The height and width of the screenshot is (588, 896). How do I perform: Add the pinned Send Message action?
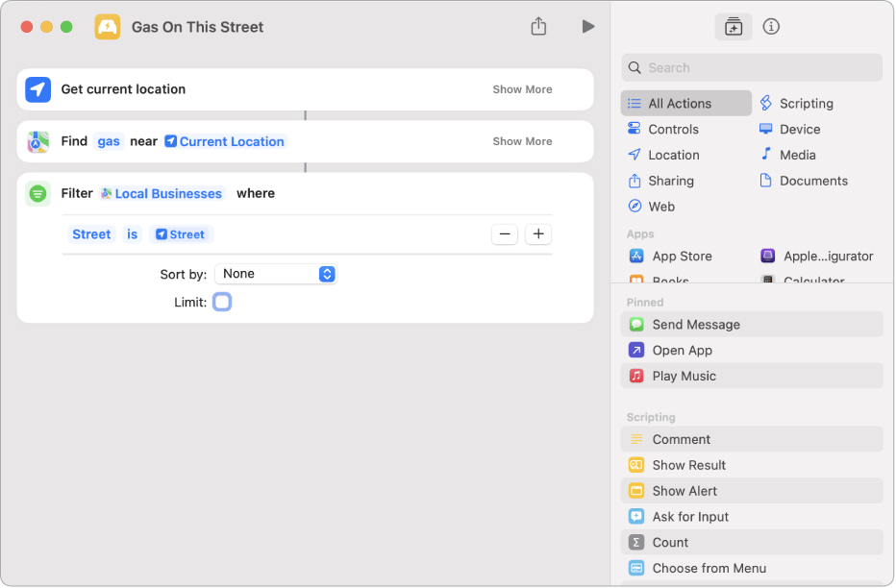point(752,325)
